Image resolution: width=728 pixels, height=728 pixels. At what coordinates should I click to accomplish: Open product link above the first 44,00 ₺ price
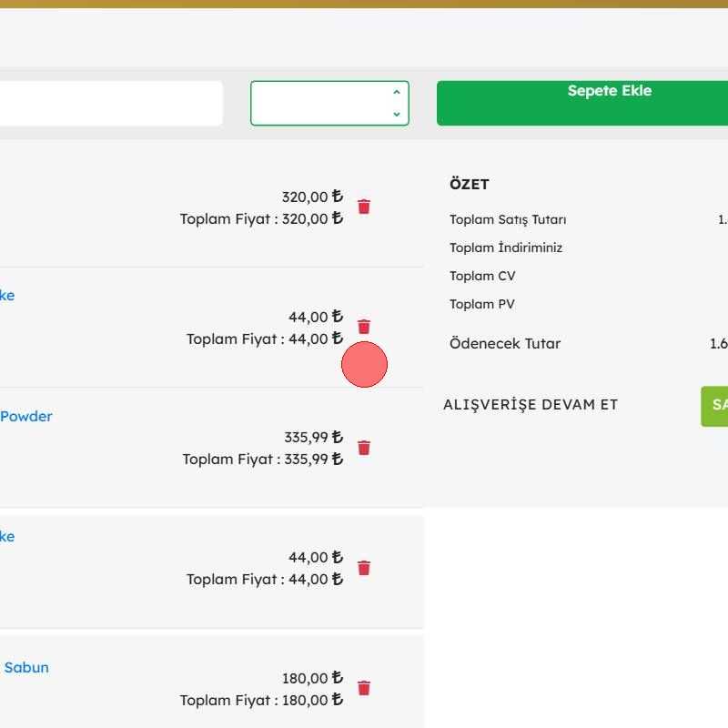pos(7,296)
